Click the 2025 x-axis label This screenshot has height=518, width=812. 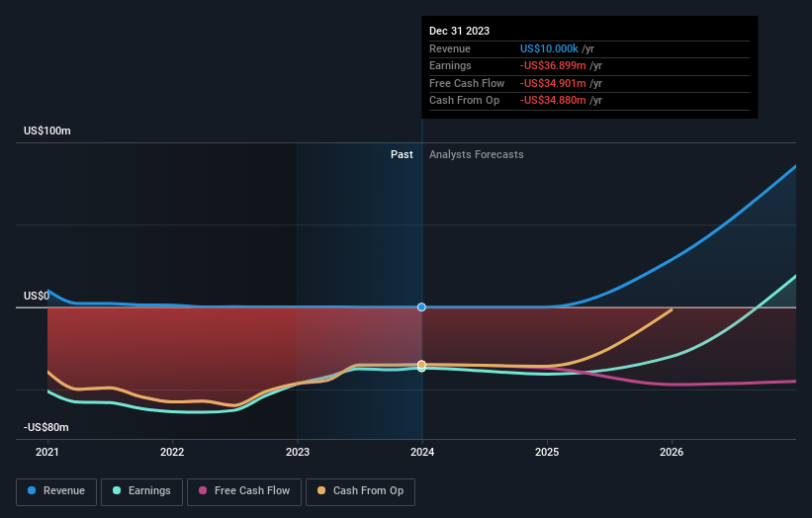pos(547,452)
